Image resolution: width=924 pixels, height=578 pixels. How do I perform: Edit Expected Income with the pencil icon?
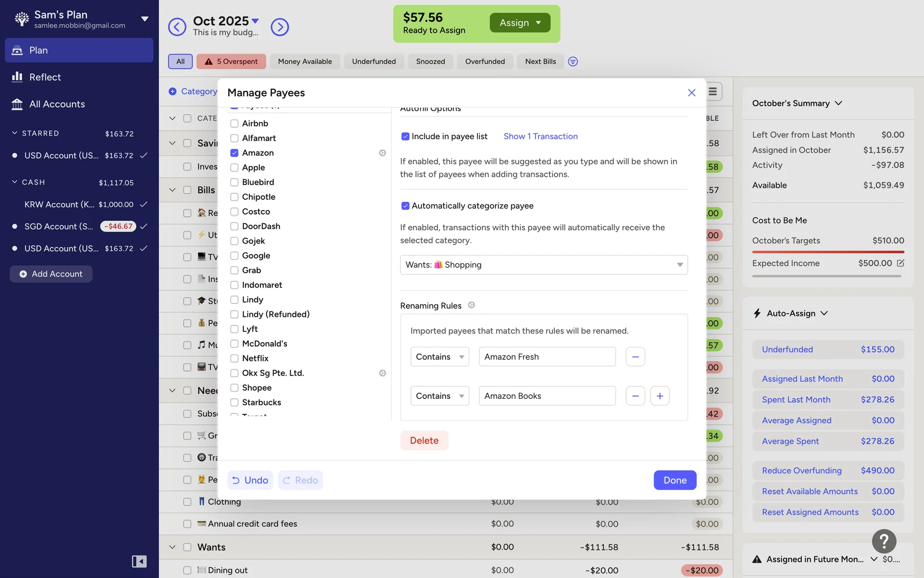coord(900,263)
